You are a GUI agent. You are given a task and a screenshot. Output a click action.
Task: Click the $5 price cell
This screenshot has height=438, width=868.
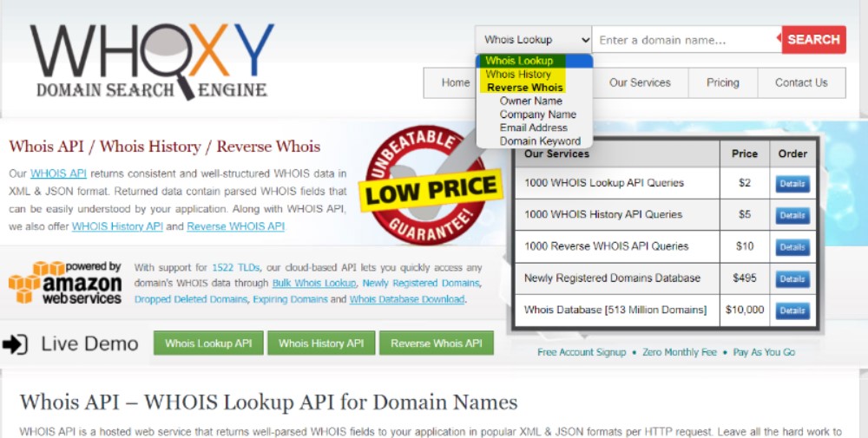[x=745, y=214]
